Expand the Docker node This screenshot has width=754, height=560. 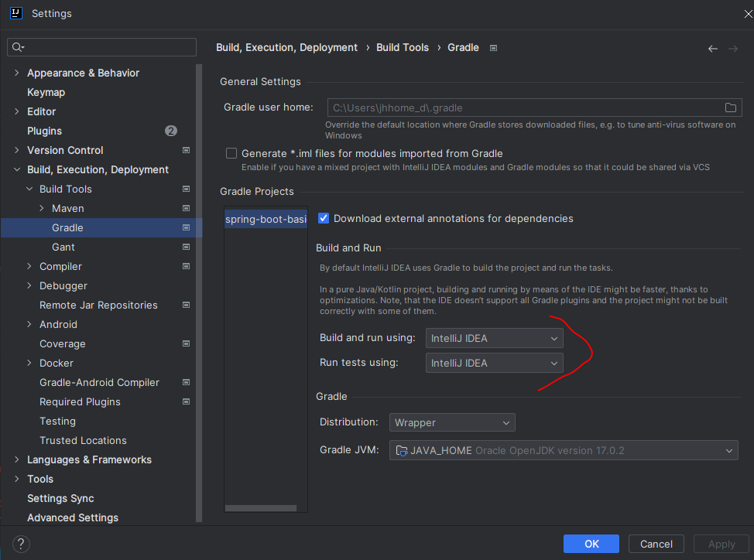pos(29,363)
